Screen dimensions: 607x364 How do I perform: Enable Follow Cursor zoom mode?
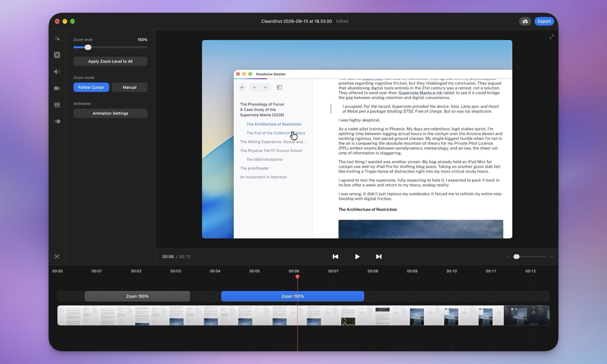(91, 87)
